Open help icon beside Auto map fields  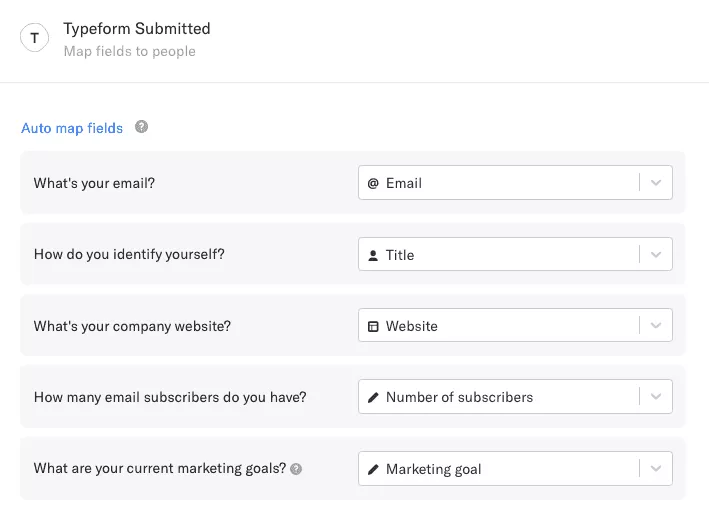(142, 127)
